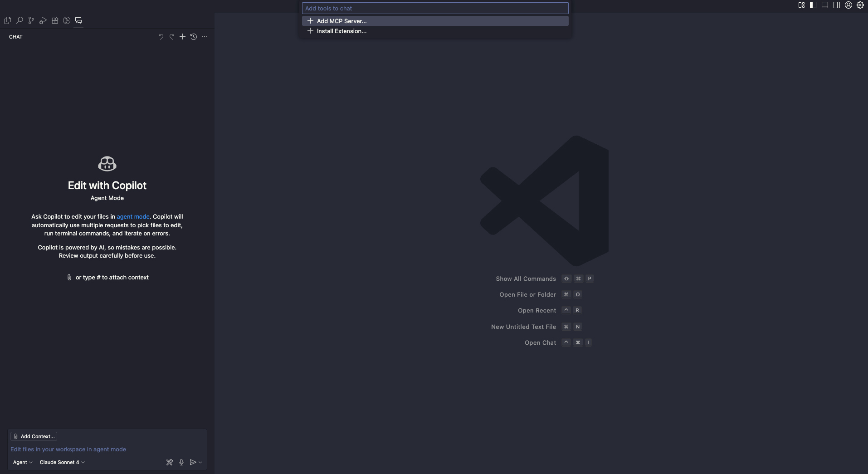The height and width of the screenshot is (474, 868).
Task: Start voice chat with the microphone icon
Action: (x=181, y=462)
